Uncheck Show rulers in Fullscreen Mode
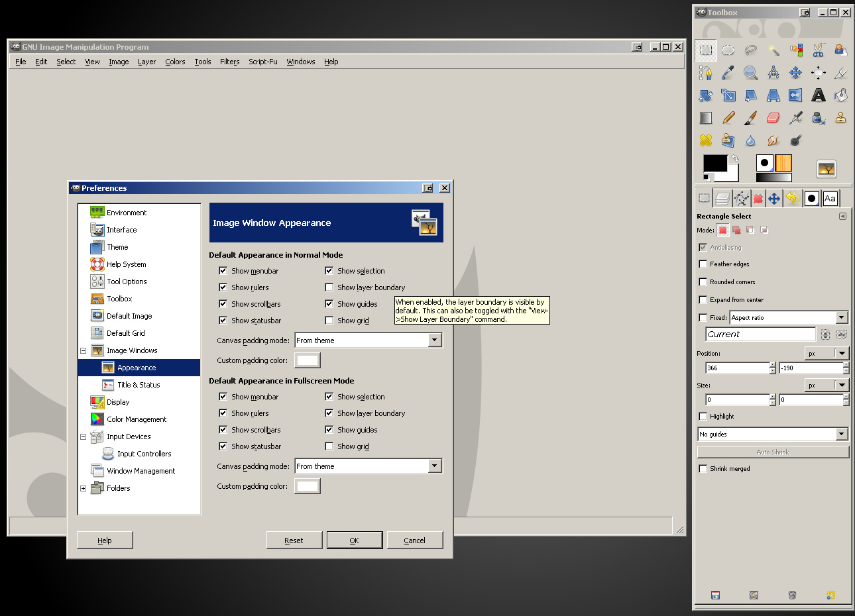855x616 pixels. pyautogui.click(x=223, y=413)
